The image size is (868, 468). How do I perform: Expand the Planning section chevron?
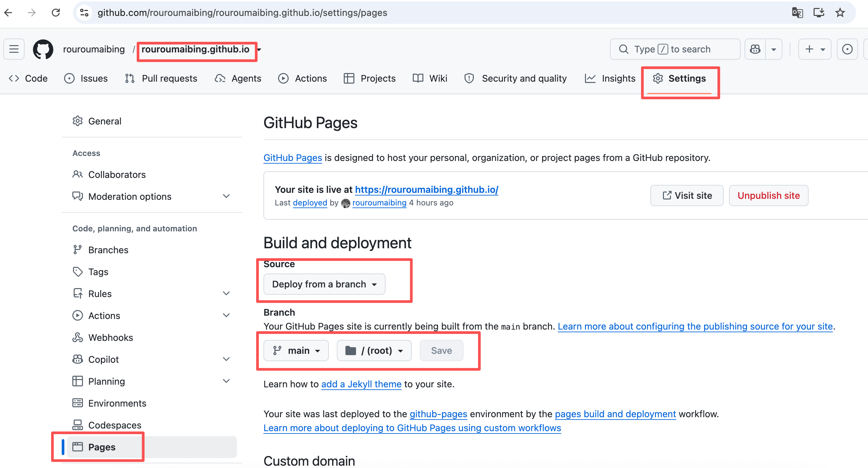[226, 381]
